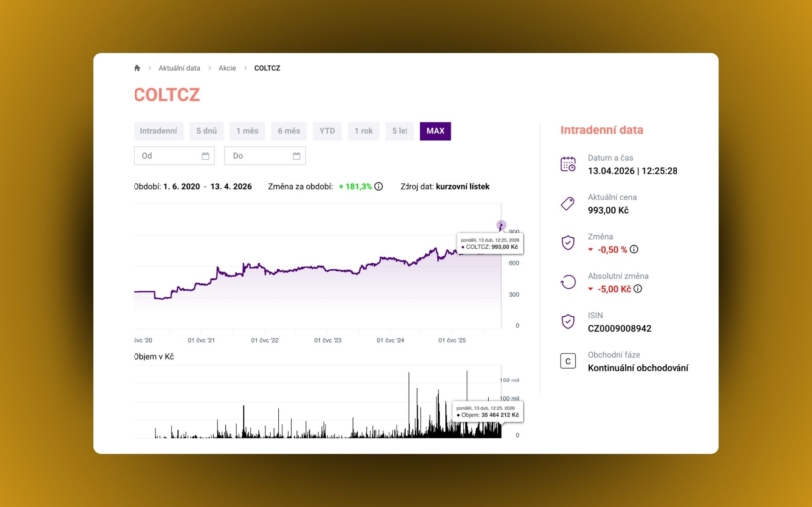The image size is (812, 507).
Task: Click info icon beside -5,00 Kč
Action: click(638, 289)
